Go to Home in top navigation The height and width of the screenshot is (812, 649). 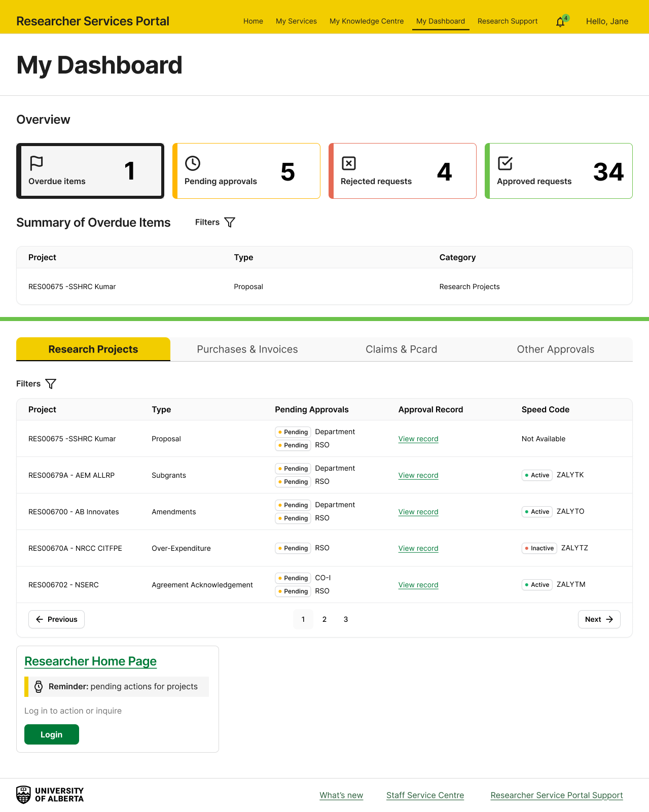[x=253, y=21]
